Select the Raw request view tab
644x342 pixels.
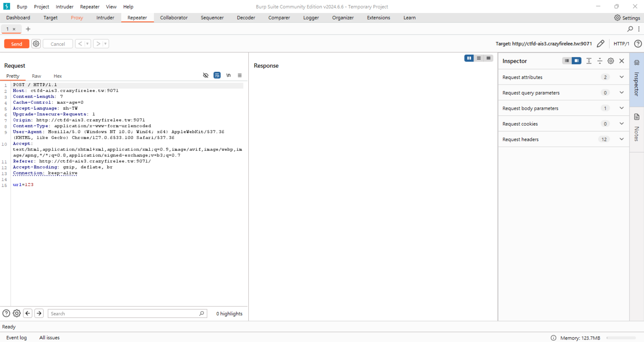[36, 76]
